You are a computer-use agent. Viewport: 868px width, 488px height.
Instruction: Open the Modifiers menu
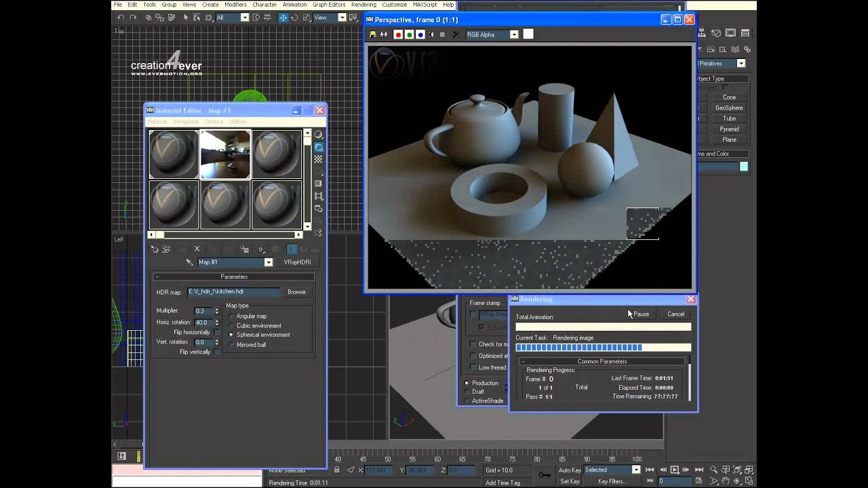point(235,5)
